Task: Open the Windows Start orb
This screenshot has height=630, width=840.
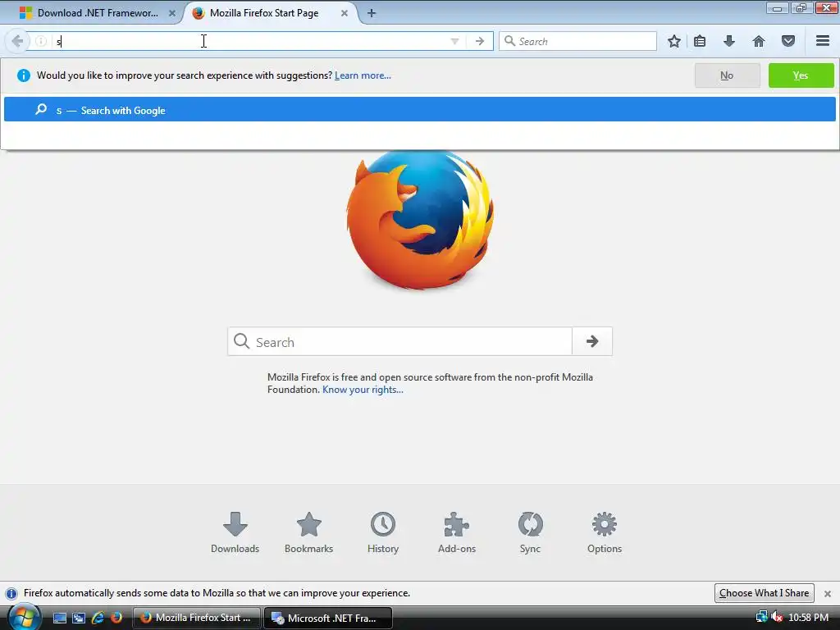Action: [24, 619]
